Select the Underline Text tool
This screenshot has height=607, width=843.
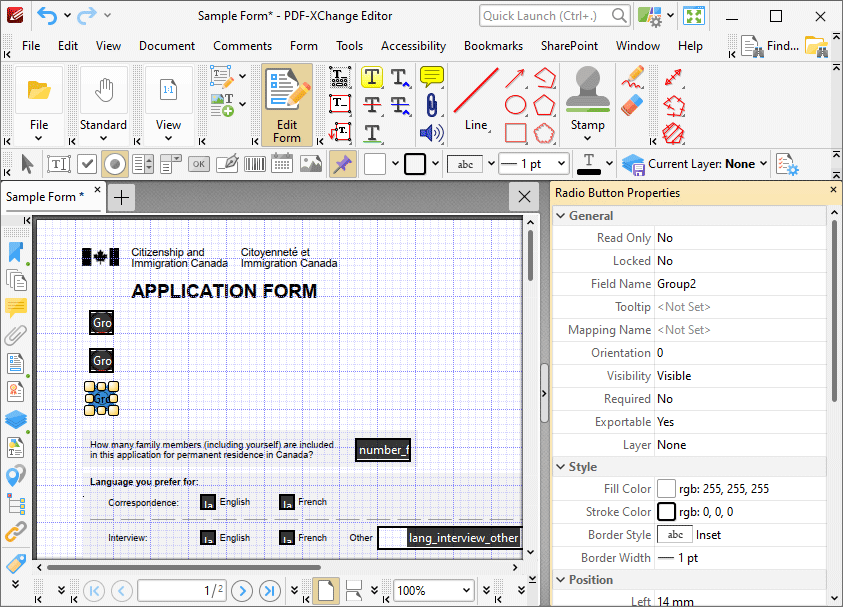pyautogui.click(x=372, y=133)
